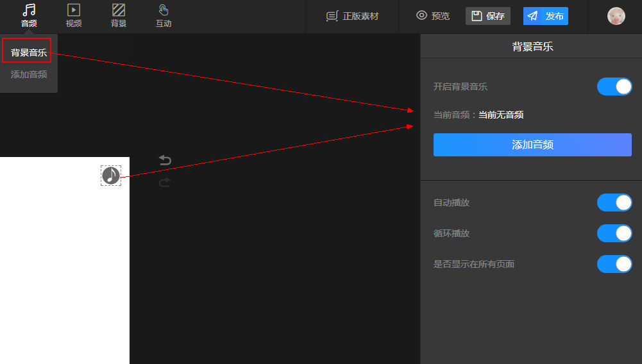Image resolution: width=642 pixels, height=364 pixels.
Task: Toggle the 循环播放 loop switch
Action: pyautogui.click(x=614, y=233)
